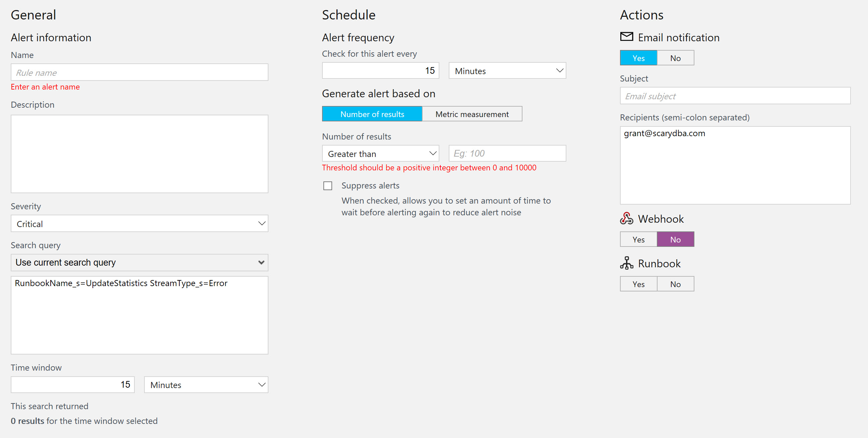
Task: Expand the Use current search query dropdown
Action: point(139,262)
